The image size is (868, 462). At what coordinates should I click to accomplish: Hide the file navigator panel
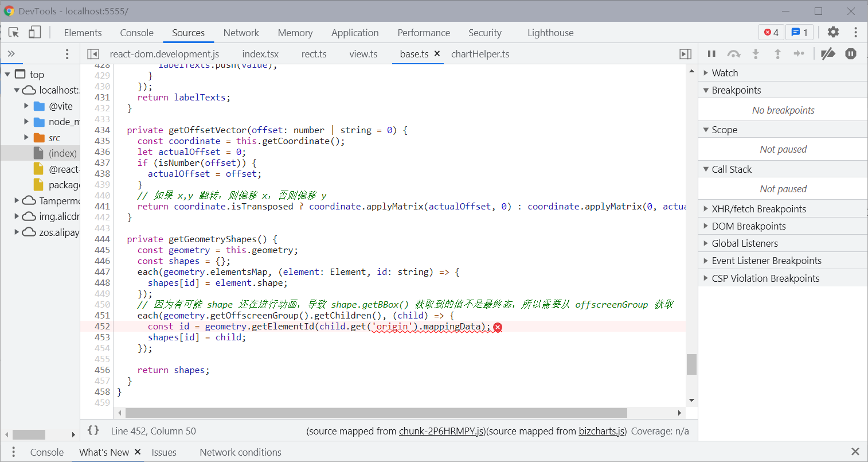click(x=93, y=54)
